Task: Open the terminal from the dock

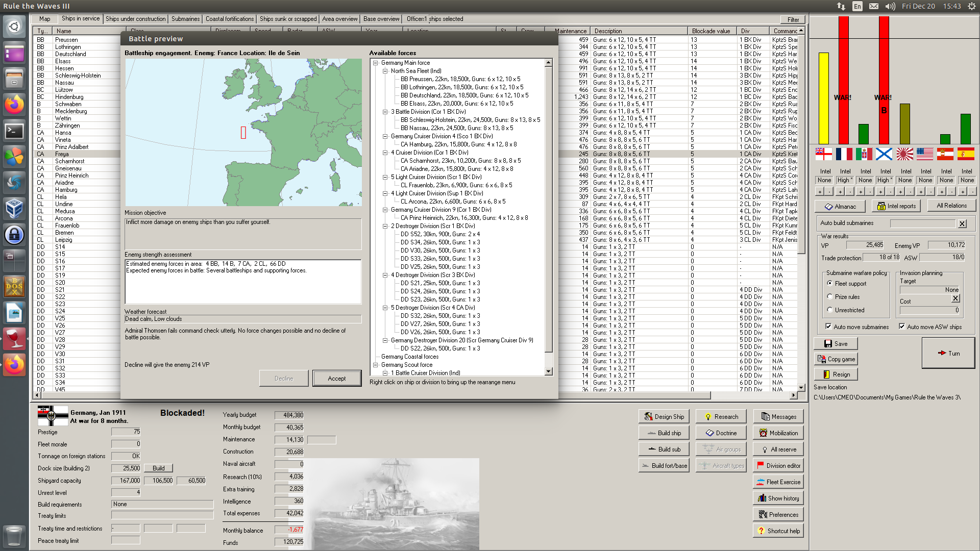Action: tap(14, 131)
